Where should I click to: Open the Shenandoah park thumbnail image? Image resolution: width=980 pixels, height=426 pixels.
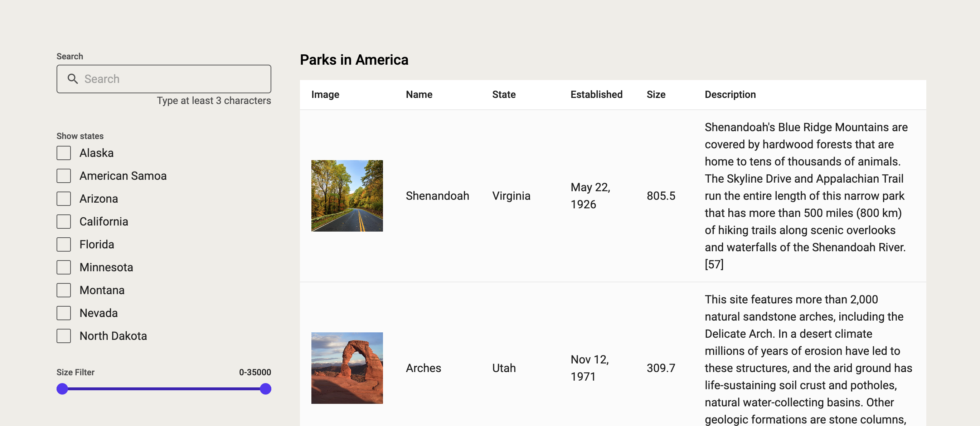click(347, 195)
